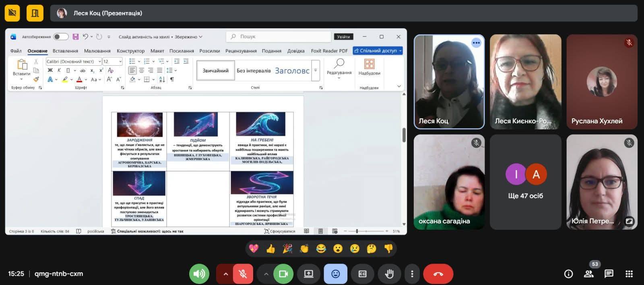The image size is (644, 285).
Task: Adjust the Word zoom slider
Action: click(x=357, y=231)
